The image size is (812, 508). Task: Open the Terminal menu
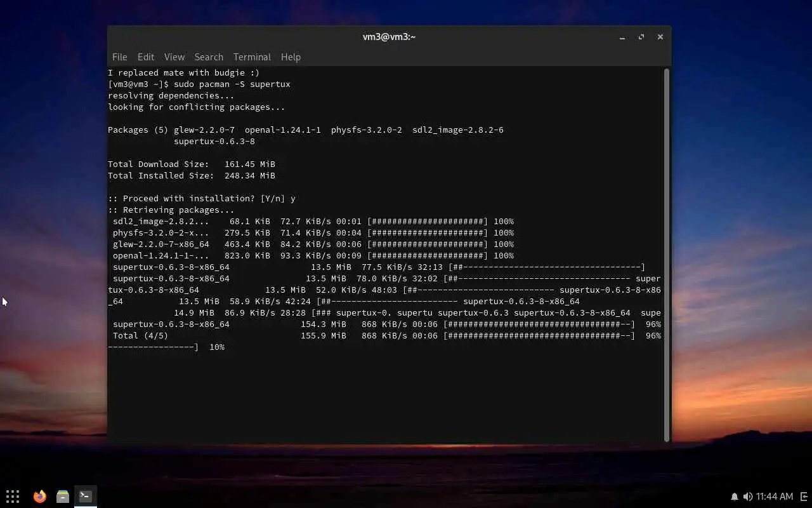(x=252, y=57)
